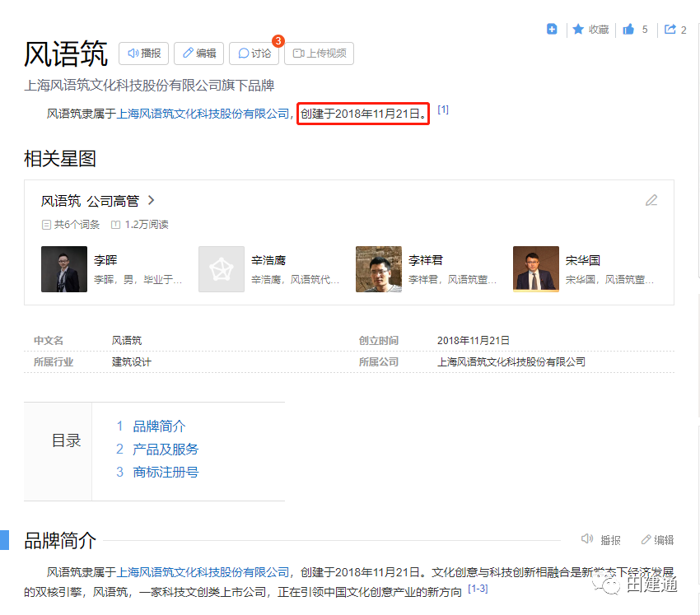The image size is (700, 615).
Task: Click the 上传视频 upload video button
Action: [319, 54]
